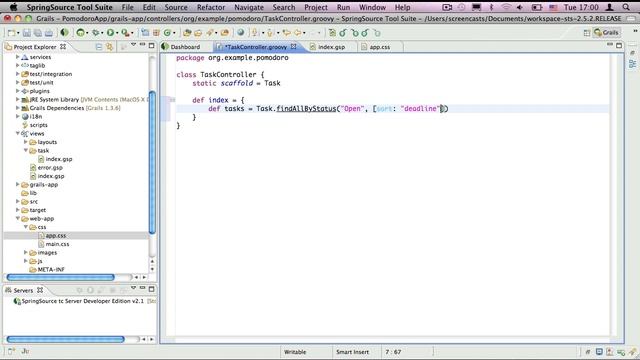Image resolution: width=640 pixels, height=360 pixels.
Task: Click the Grails command prompt toolbar icon
Action: point(80,33)
